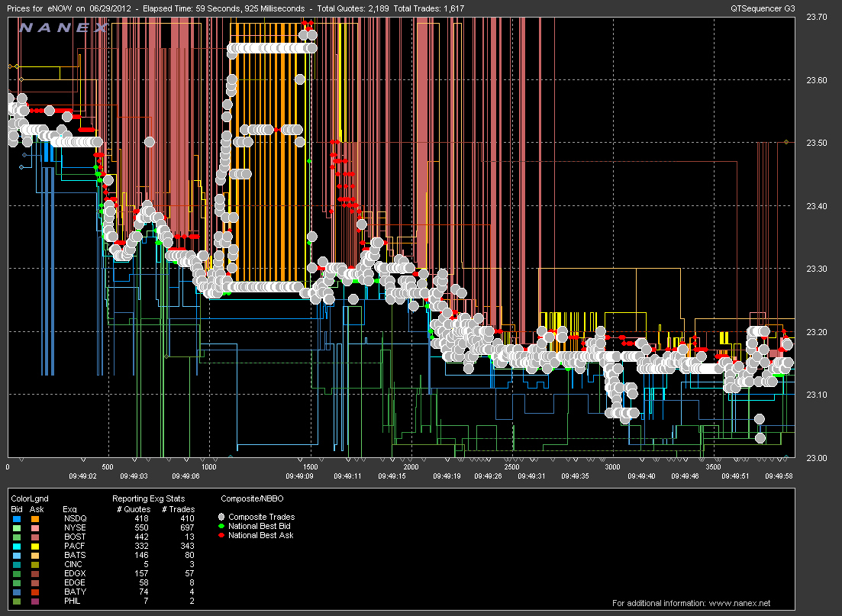
Task: Click the green National Best Bid marker
Action: coord(221,526)
